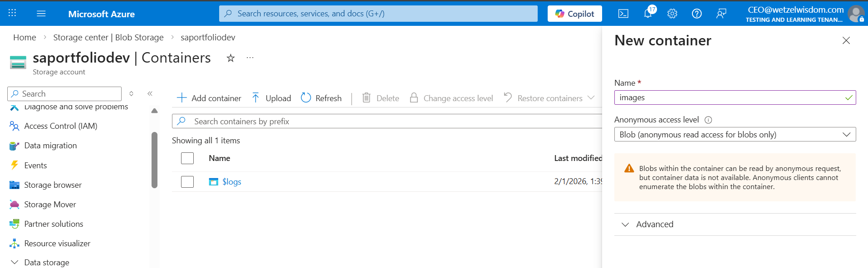Open Azure Cloud Shell icon
The width and height of the screenshot is (868, 268).
click(x=623, y=14)
